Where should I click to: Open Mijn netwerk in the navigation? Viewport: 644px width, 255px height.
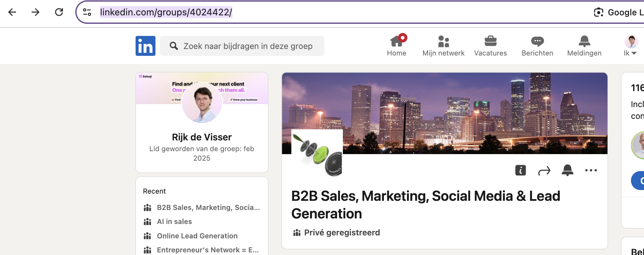443,46
